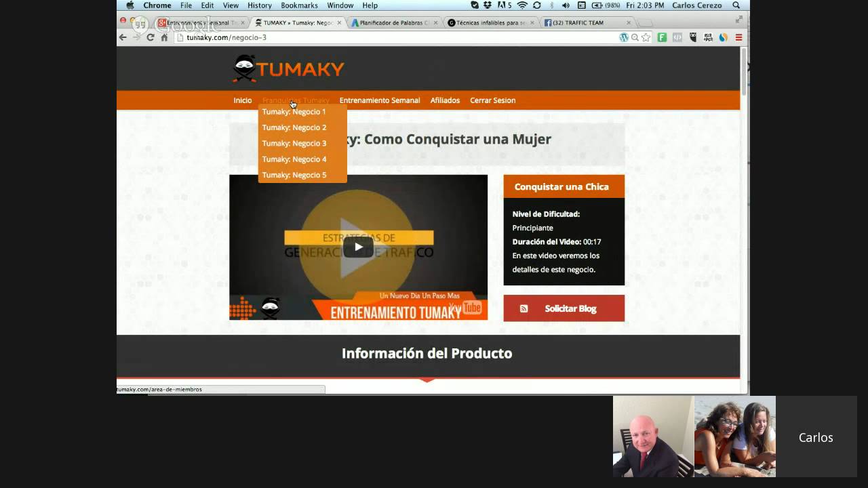Click the Hootsuite owl extension icon

click(692, 37)
